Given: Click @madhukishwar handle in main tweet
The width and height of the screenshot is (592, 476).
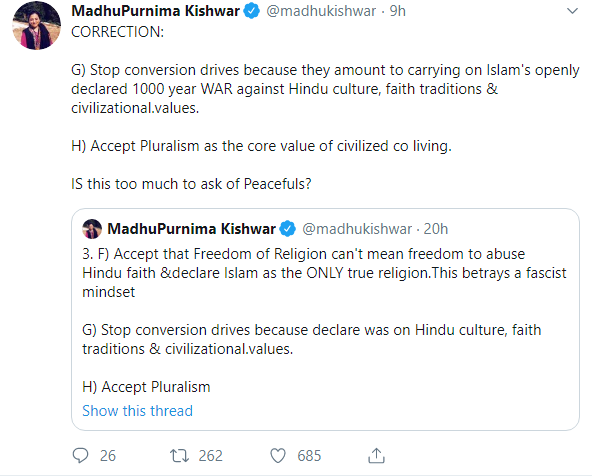Looking at the screenshot, I should [321, 11].
